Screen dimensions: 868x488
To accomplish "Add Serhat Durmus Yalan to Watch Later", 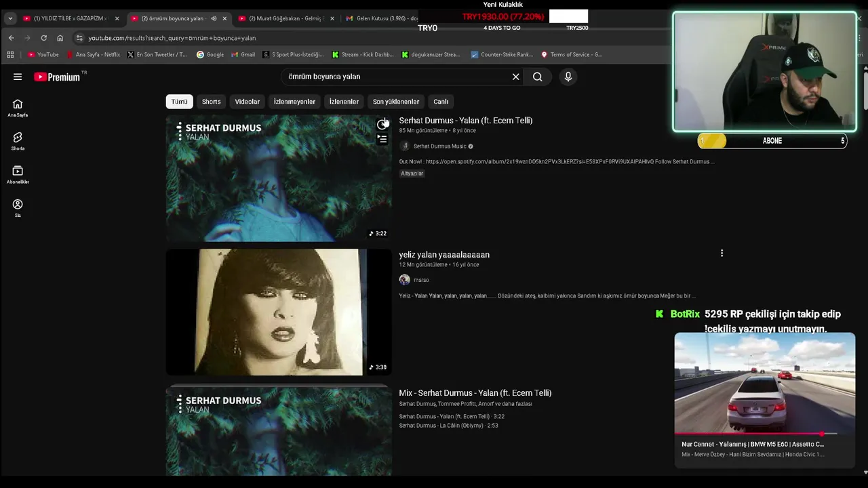I will click(382, 124).
